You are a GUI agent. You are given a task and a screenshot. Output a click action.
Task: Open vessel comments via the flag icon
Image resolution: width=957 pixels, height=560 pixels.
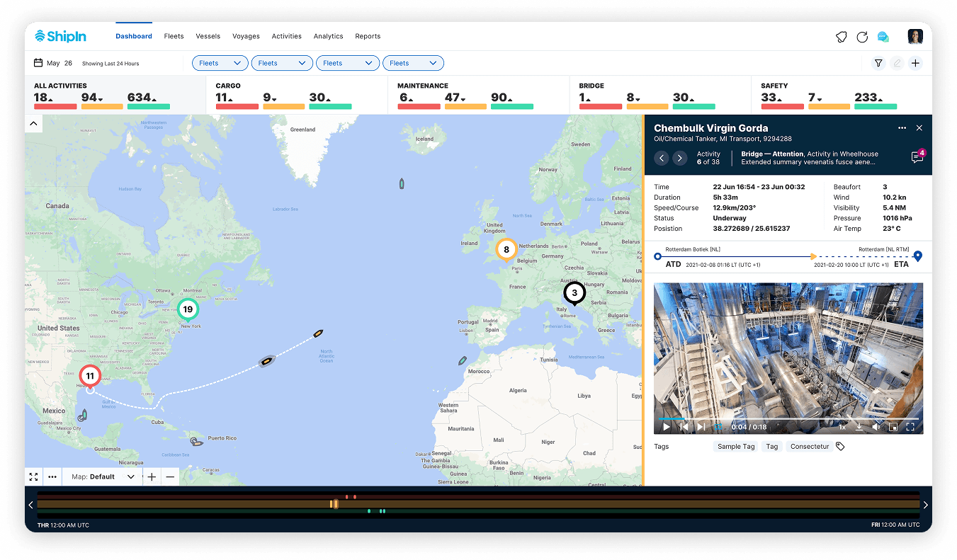916,157
